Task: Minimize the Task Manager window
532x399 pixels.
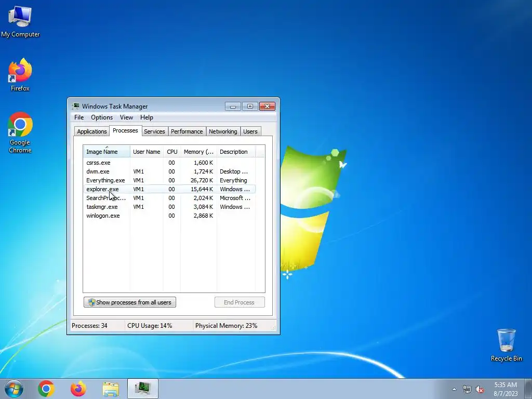Action: 233,107
